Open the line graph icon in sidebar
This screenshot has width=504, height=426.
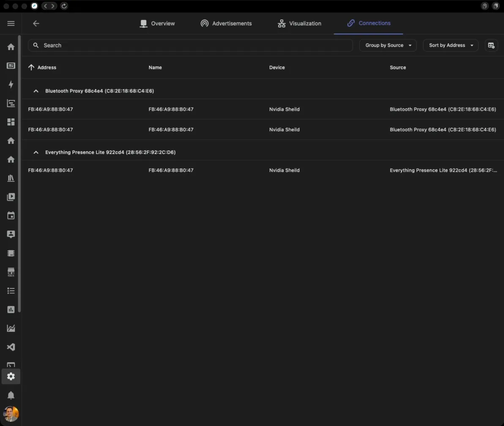point(11,328)
